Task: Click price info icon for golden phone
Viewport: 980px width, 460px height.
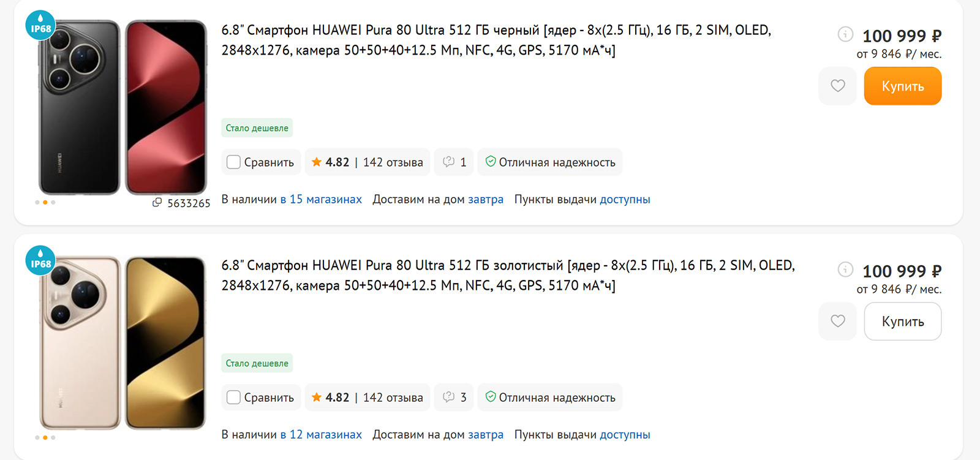Action: (x=845, y=270)
